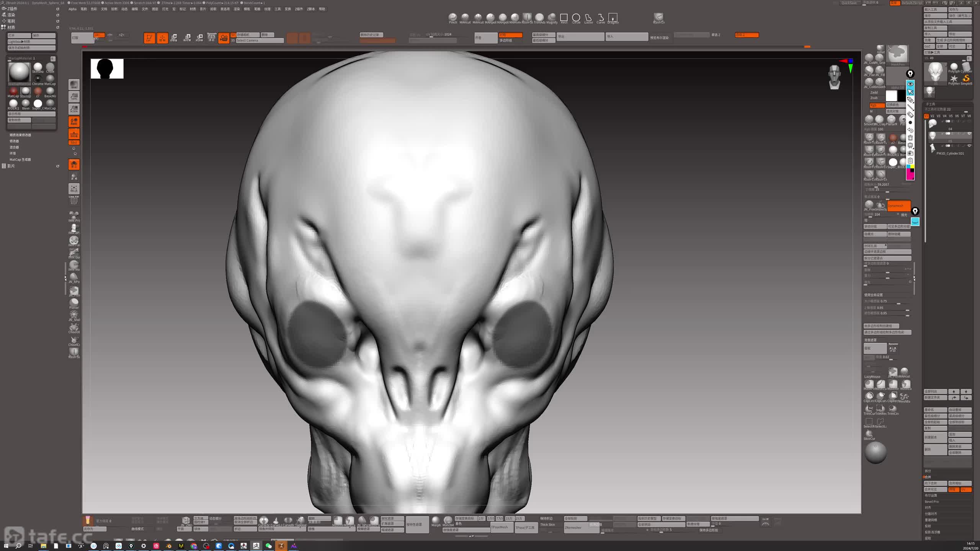The height and width of the screenshot is (551, 980).
Task: Select the white main color swatch
Action: pyautogui.click(x=891, y=95)
